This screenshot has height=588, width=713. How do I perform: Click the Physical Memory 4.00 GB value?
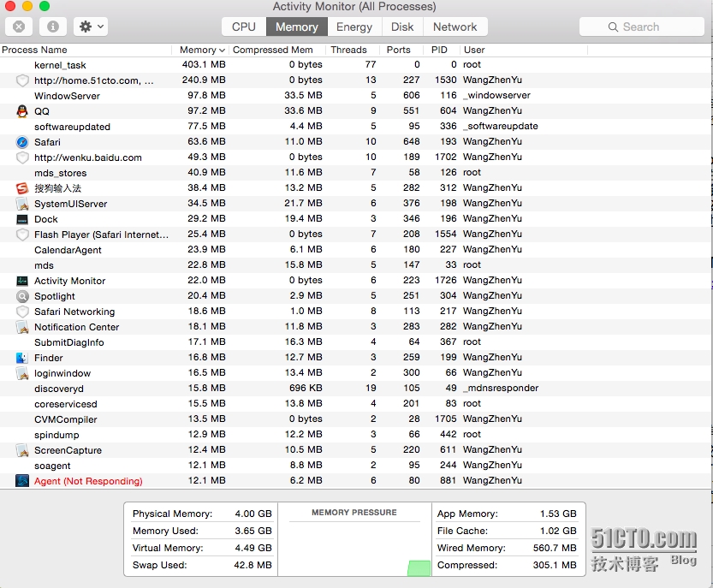click(x=253, y=514)
